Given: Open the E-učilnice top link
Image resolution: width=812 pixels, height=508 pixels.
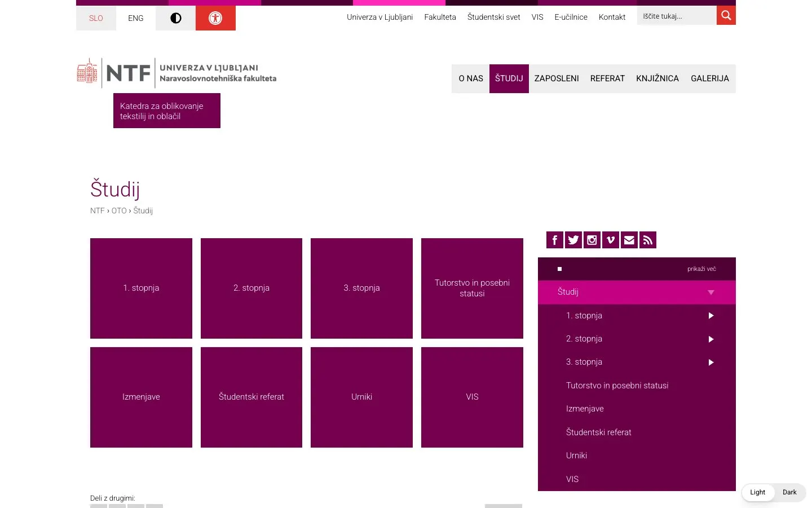Looking at the screenshot, I should coord(571,17).
